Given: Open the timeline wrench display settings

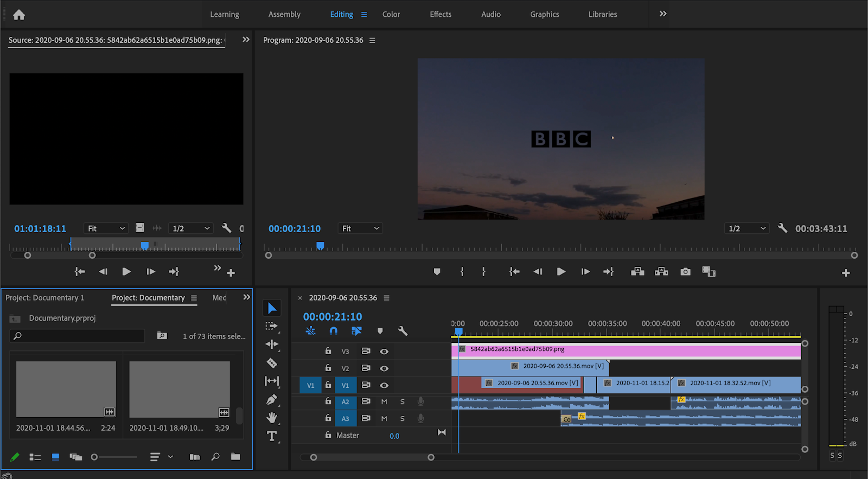Looking at the screenshot, I should [x=403, y=331].
